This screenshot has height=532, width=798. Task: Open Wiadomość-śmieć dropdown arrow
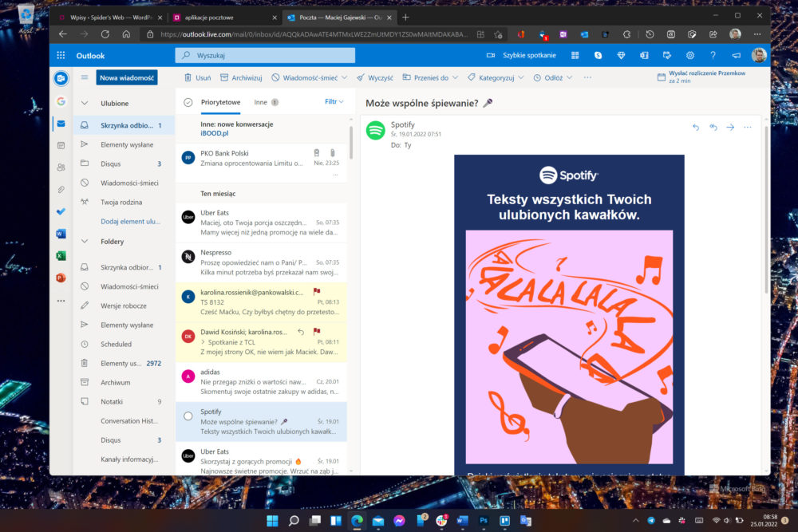[345, 78]
